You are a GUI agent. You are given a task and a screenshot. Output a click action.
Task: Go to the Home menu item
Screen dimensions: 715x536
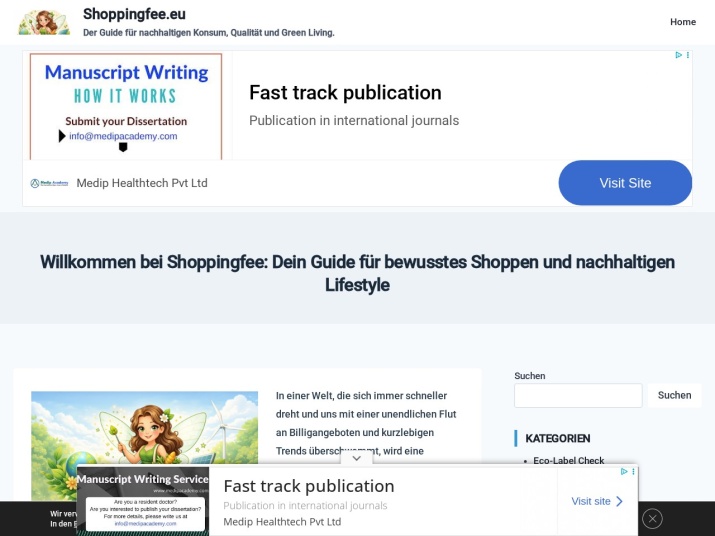click(x=683, y=22)
